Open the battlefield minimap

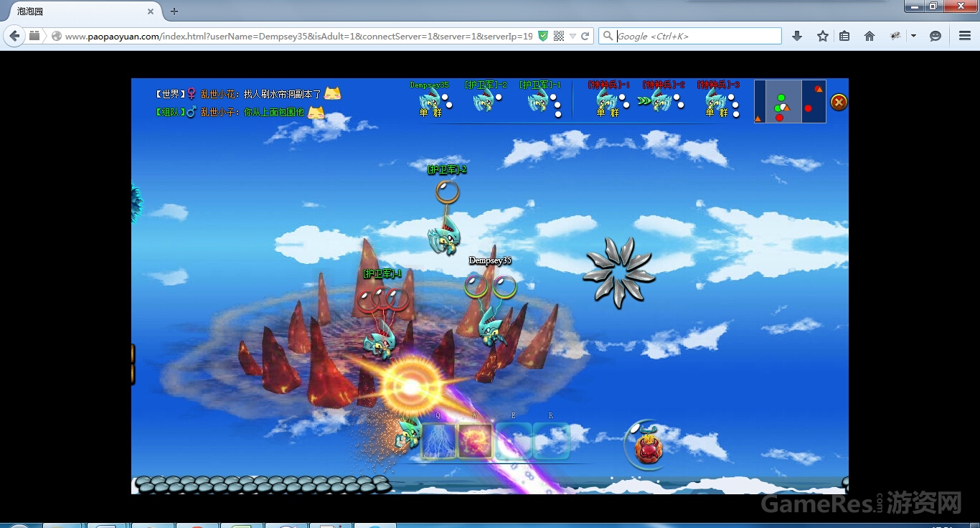click(790, 101)
